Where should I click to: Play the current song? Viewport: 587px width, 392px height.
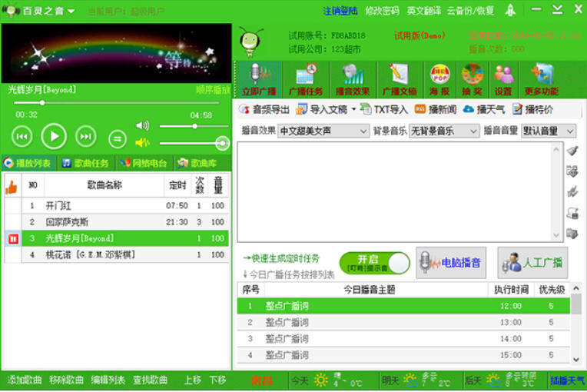pos(54,137)
